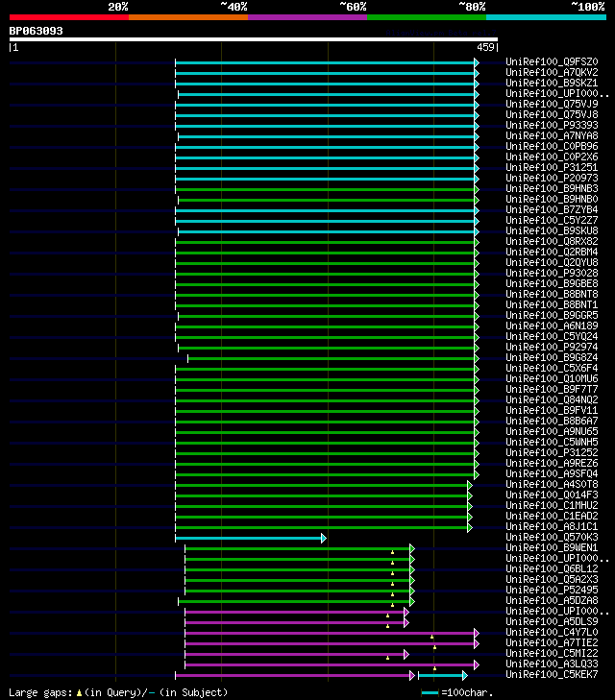615x700 pixels.
Task: Click the query end position label 459
Action: coord(485,47)
